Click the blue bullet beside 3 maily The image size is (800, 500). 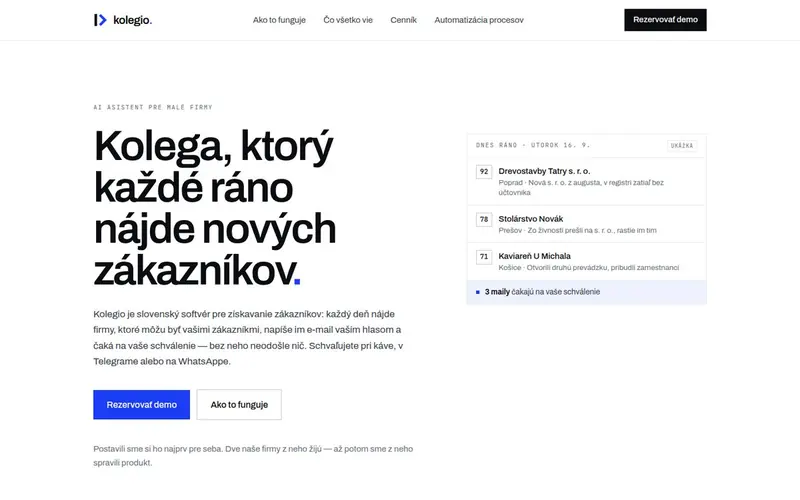tap(478, 292)
